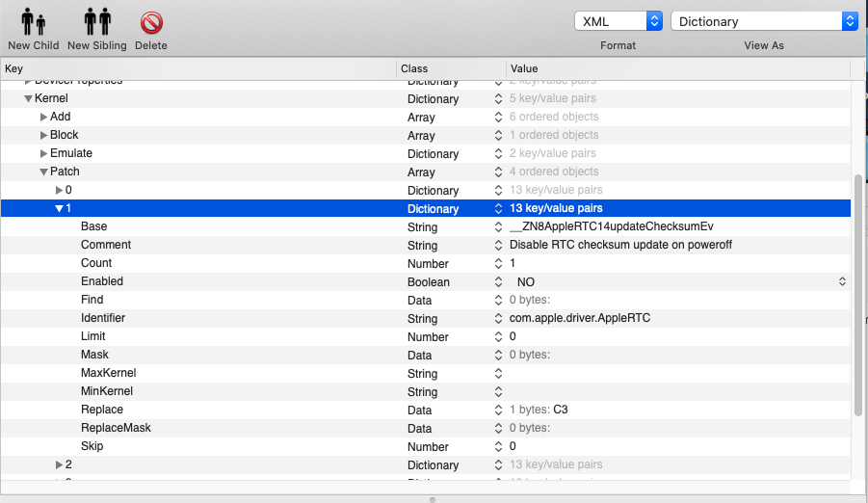Collapse the Kernel tree node
The width and height of the screenshot is (868, 503).
[x=28, y=98]
